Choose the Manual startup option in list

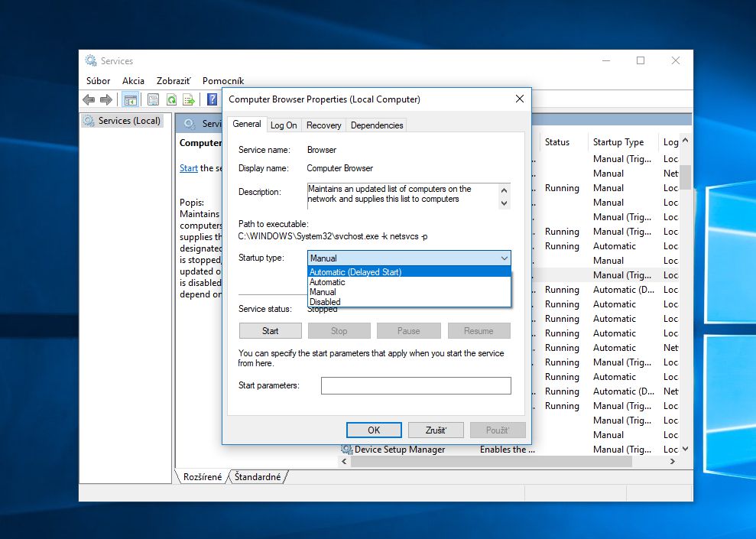click(x=409, y=292)
